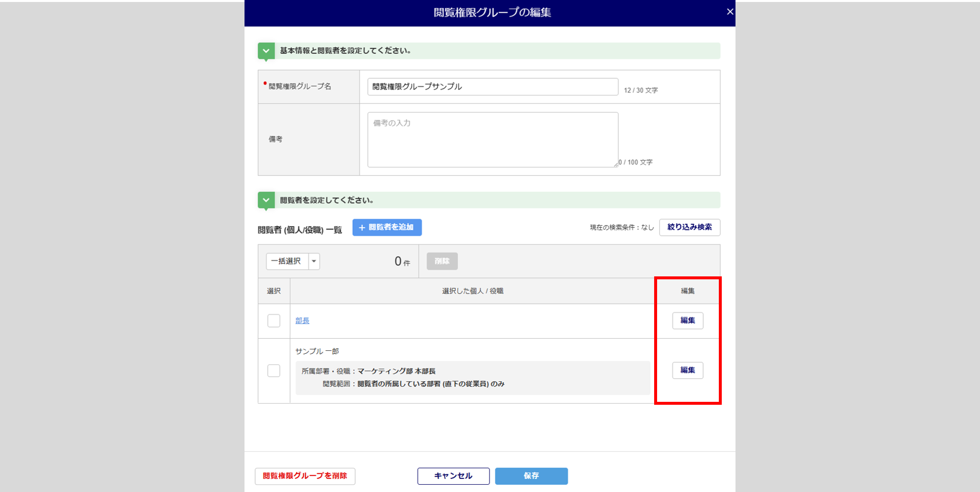Open the 部長 link
Viewport: 980px width, 492px height.
302,321
